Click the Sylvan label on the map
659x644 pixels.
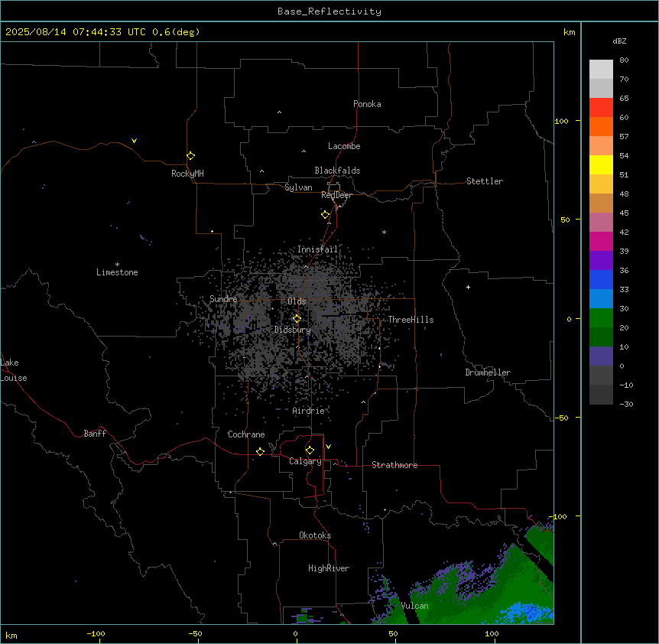click(x=298, y=187)
